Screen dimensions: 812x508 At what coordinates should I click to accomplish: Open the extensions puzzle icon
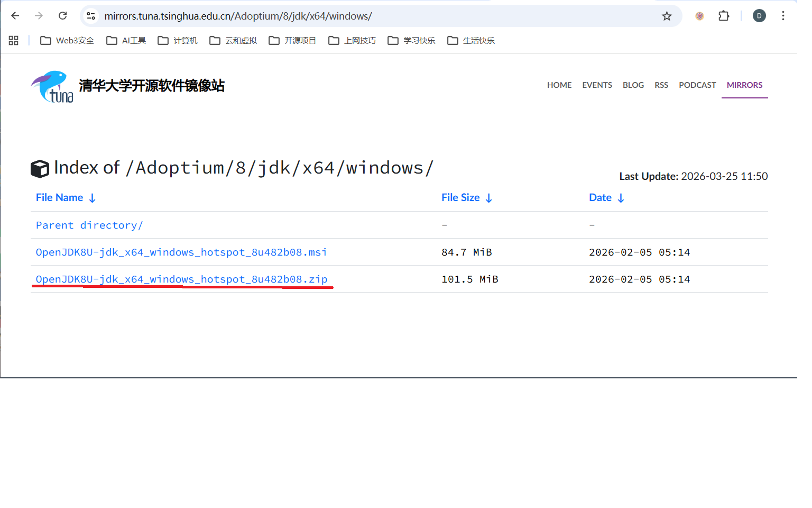(724, 16)
